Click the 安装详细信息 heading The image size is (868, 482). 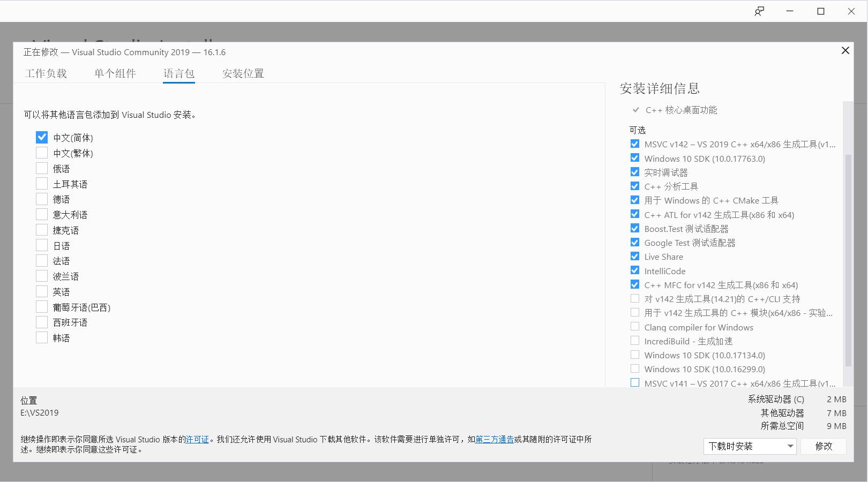point(660,88)
